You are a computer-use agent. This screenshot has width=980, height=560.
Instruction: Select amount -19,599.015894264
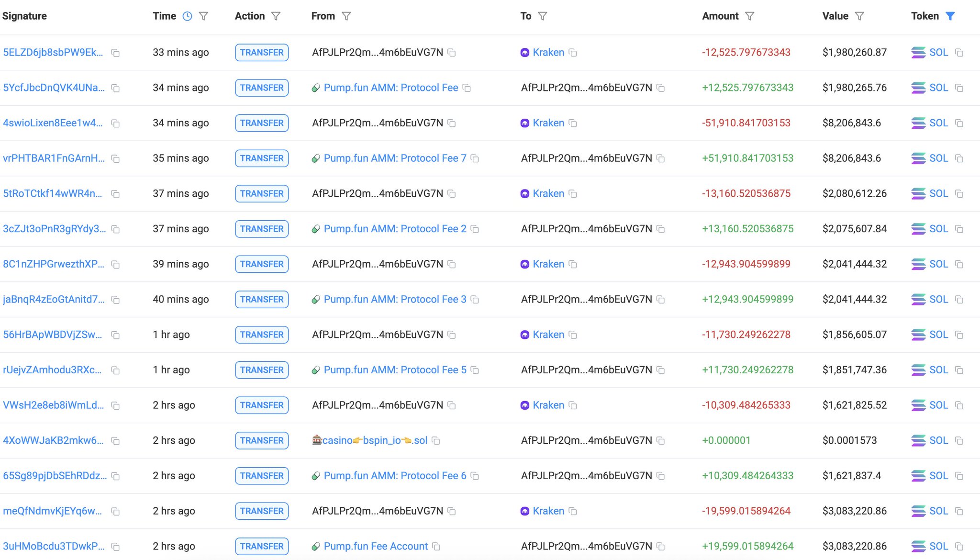coord(746,511)
